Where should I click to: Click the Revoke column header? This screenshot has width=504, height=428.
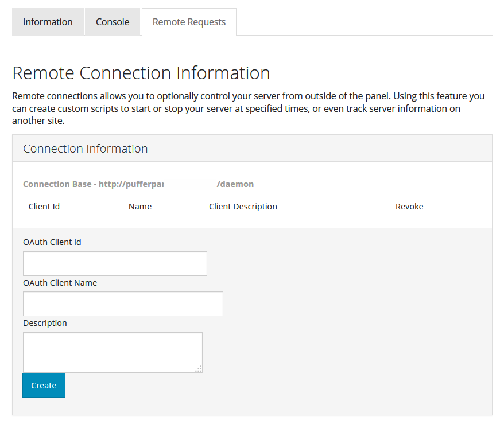409,207
